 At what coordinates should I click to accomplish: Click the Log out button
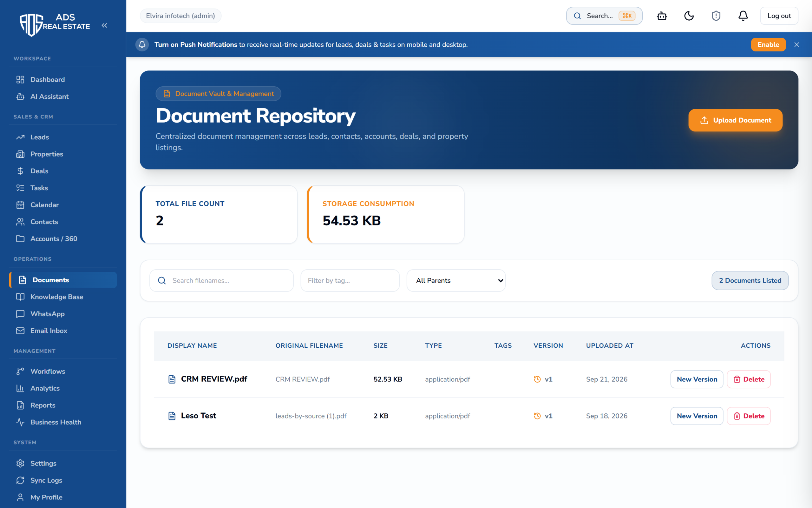[779, 16]
